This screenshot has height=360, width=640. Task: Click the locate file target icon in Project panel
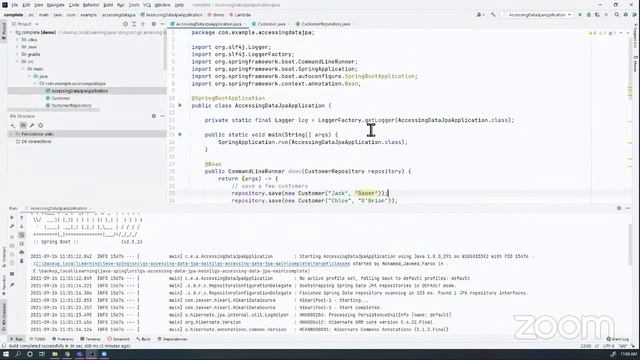point(125,24)
